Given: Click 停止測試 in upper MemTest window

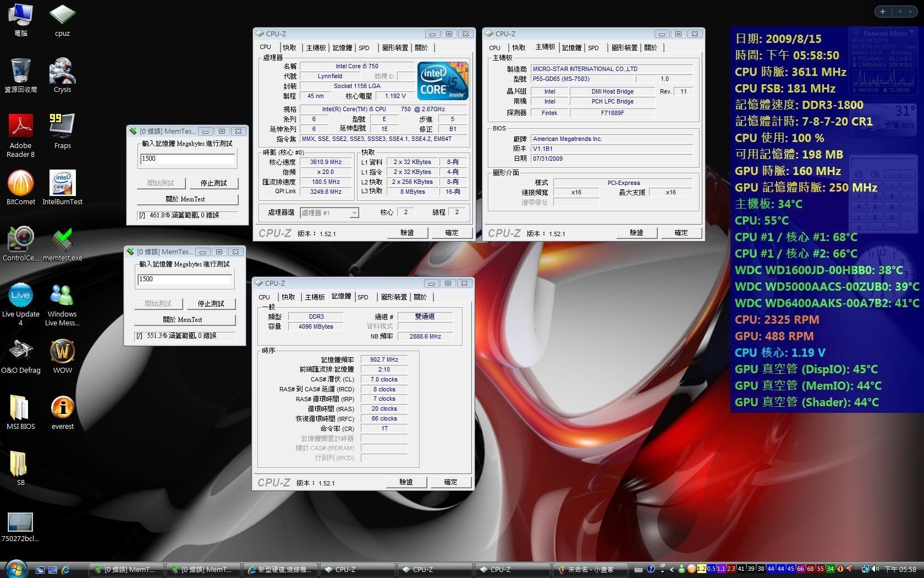Looking at the screenshot, I should (x=213, y=183).
